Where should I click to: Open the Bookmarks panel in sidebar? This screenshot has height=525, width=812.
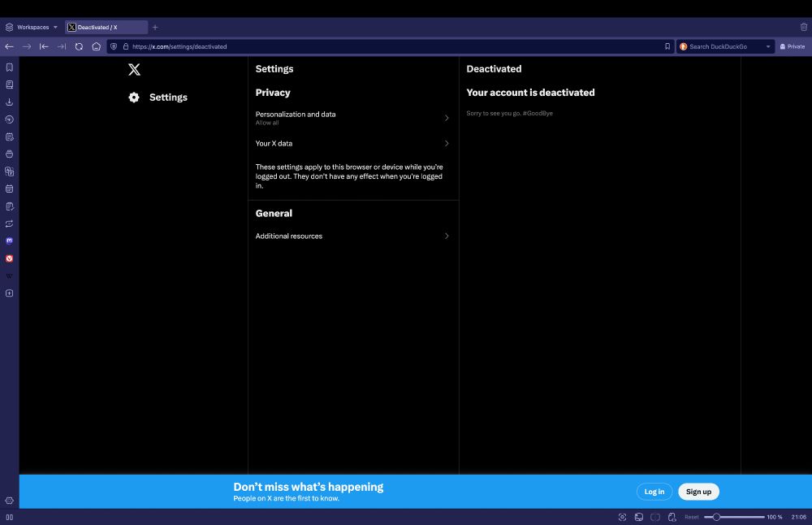click(x=9, y=67)
